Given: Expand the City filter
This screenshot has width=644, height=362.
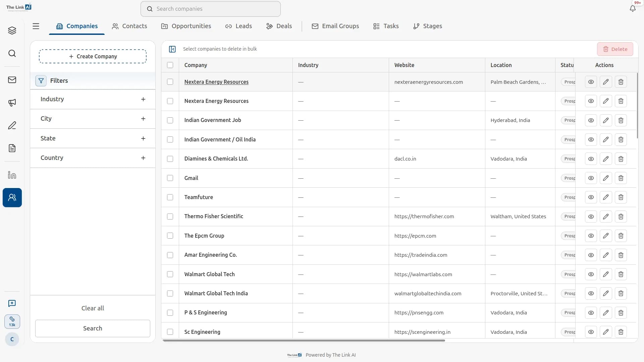Looking at the screenshot, I should click(x=93, y=119).
